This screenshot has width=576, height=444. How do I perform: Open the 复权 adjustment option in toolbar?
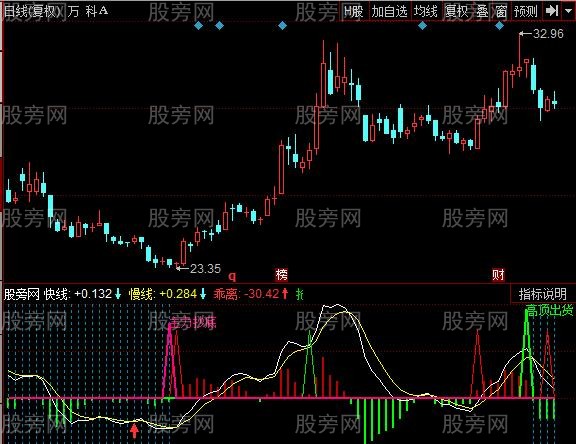click(457, 11)
